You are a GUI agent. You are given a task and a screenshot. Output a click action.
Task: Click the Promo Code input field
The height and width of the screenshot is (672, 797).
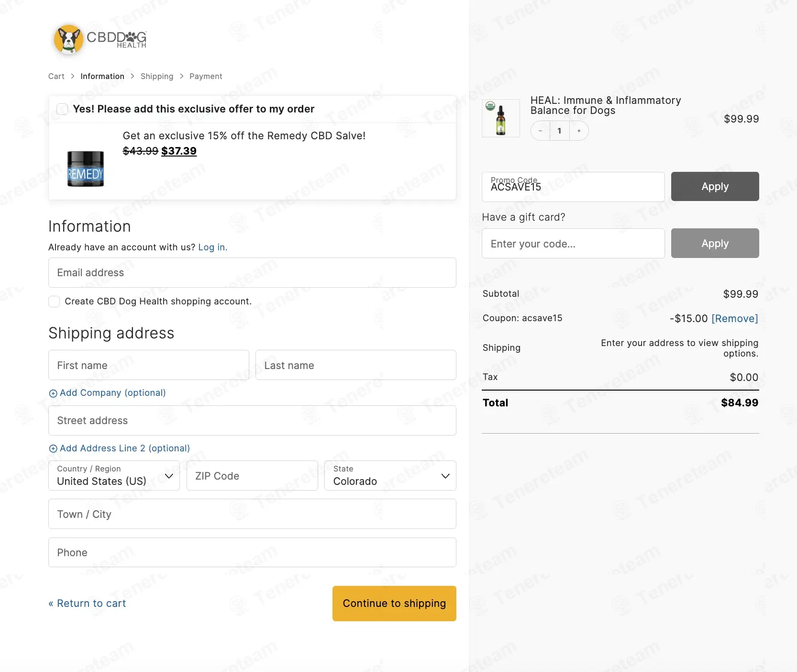click(x=573, y=187)
